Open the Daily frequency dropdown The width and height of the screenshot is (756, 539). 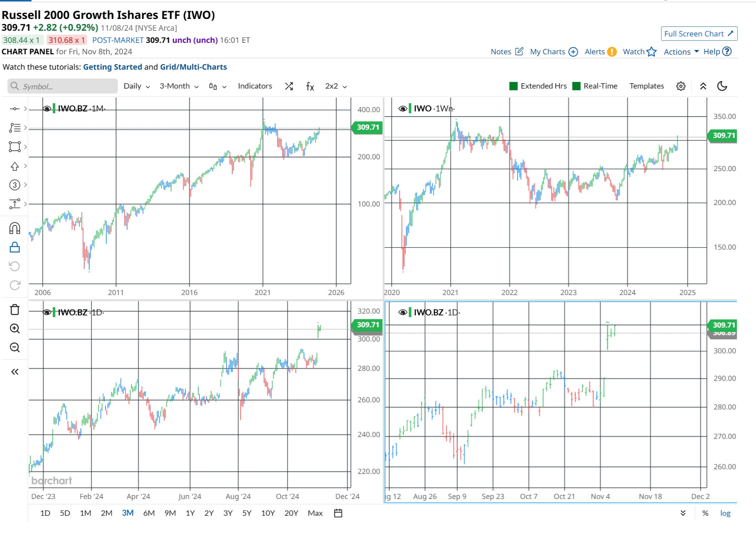137,86
